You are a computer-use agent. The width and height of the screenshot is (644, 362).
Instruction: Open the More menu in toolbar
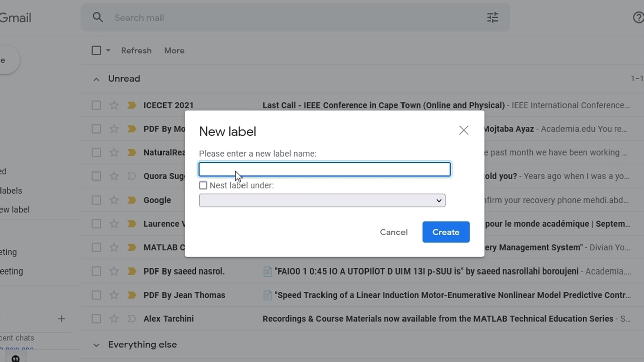point(174,51)
